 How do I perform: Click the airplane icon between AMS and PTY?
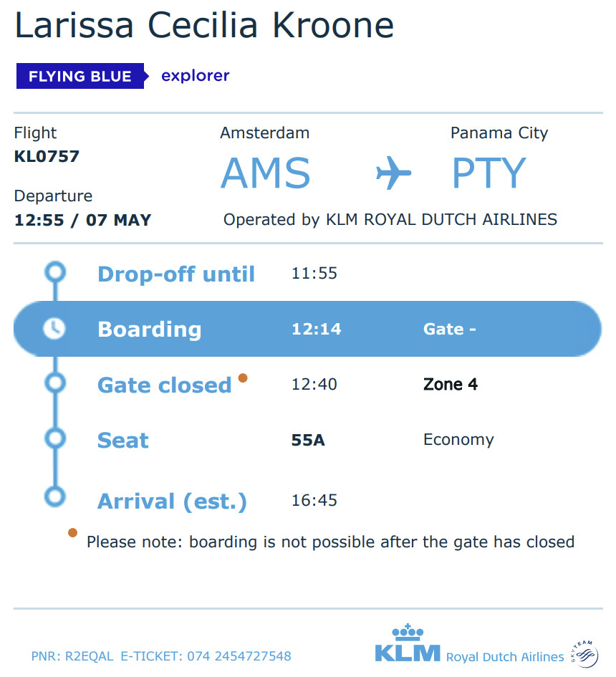tap(393, 173)
